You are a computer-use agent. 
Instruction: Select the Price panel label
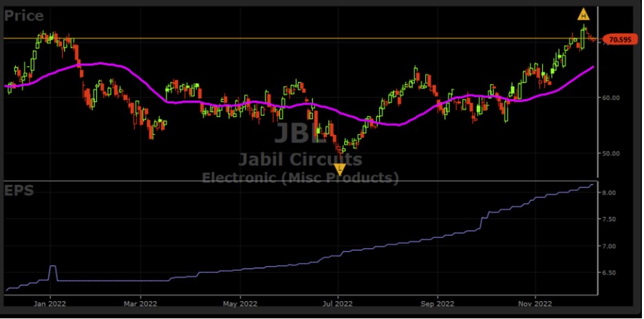click(24, 16)
